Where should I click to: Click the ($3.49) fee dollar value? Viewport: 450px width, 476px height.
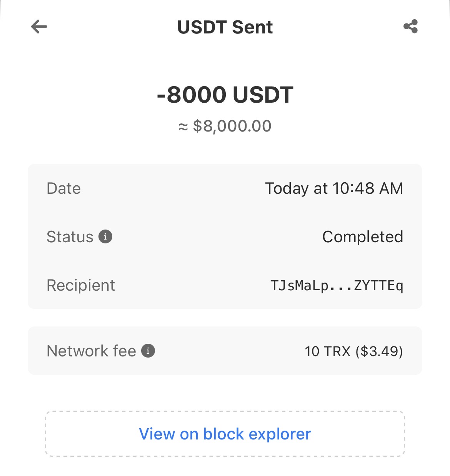coord(379,351)
